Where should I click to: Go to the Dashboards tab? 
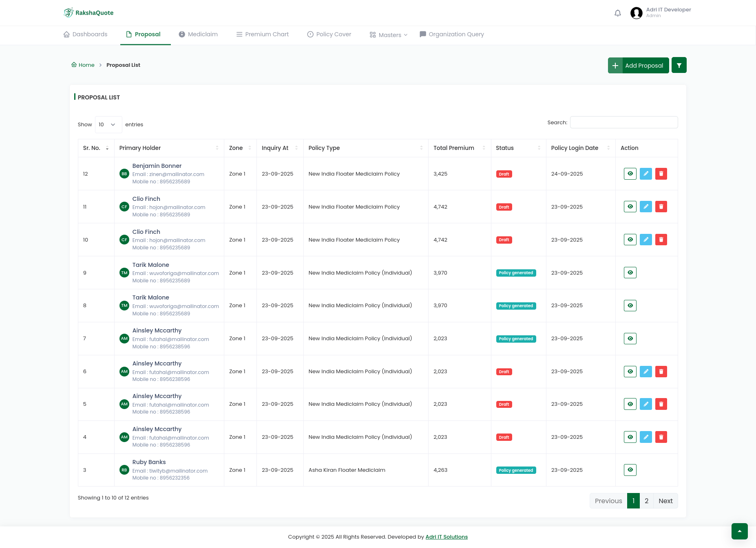pos(85,34)
